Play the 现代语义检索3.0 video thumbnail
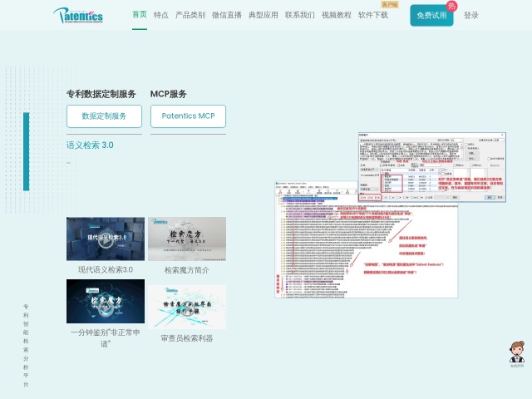532x399 pixels. click(x=106, y=239)
